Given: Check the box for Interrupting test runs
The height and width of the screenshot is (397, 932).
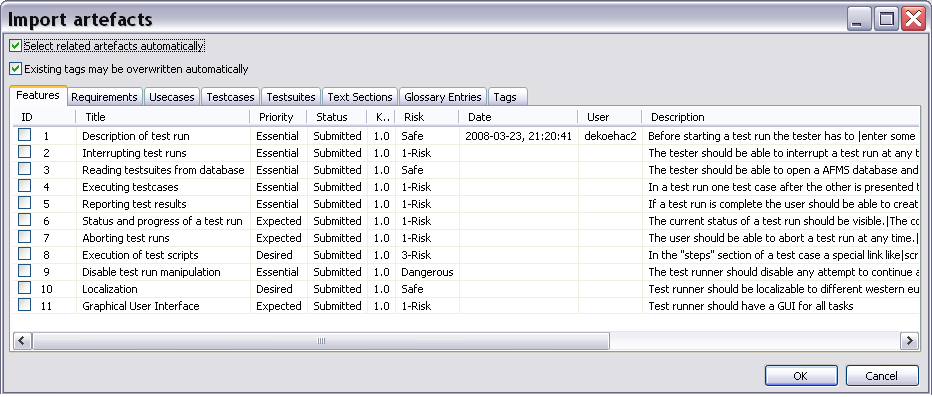Looking at the screenshot, I should tap(24, 153).
